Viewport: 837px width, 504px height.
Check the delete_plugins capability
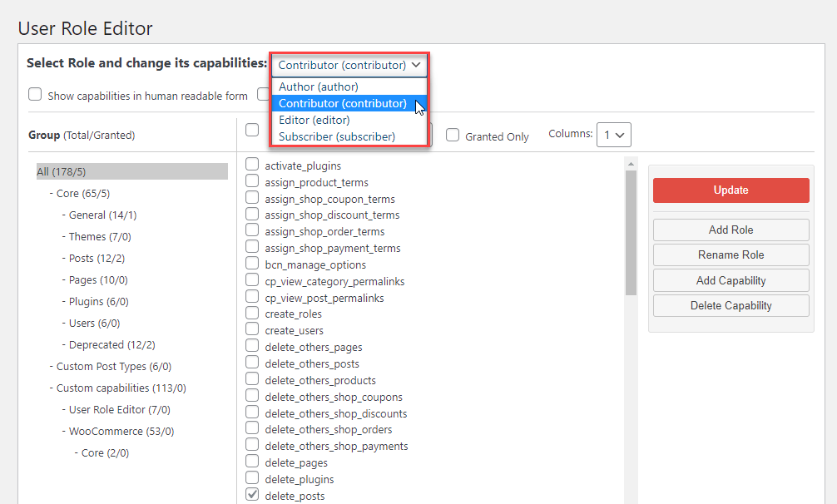coord(252,477)
